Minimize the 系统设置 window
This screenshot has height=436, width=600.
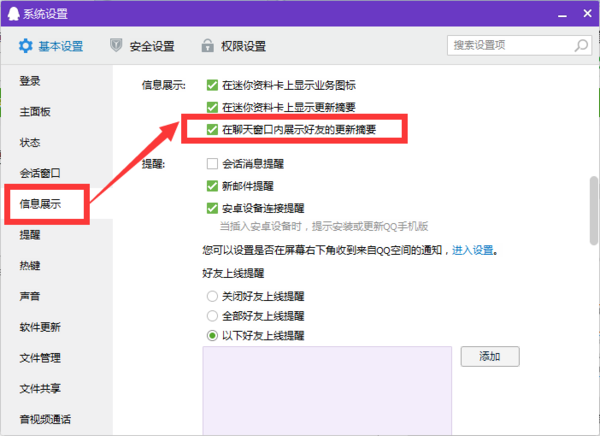pyautogui.click(x=562, y=15)
